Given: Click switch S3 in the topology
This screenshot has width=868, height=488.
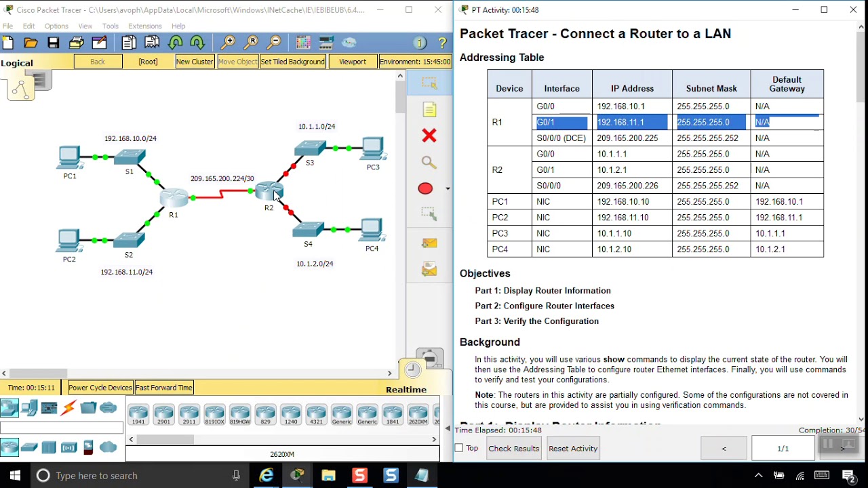Looking at the screenshot, I should (x=310, y=148).
